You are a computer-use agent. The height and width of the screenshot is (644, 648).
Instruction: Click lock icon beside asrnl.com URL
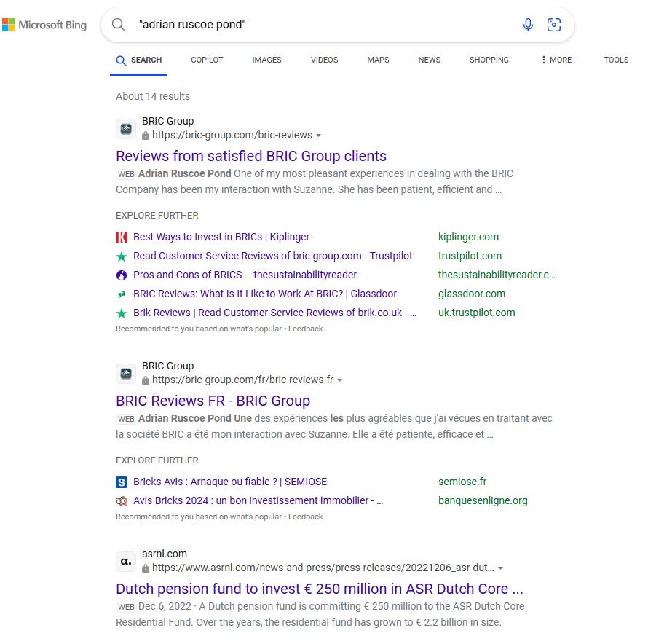pyautogui.click(x=146, y=568)
